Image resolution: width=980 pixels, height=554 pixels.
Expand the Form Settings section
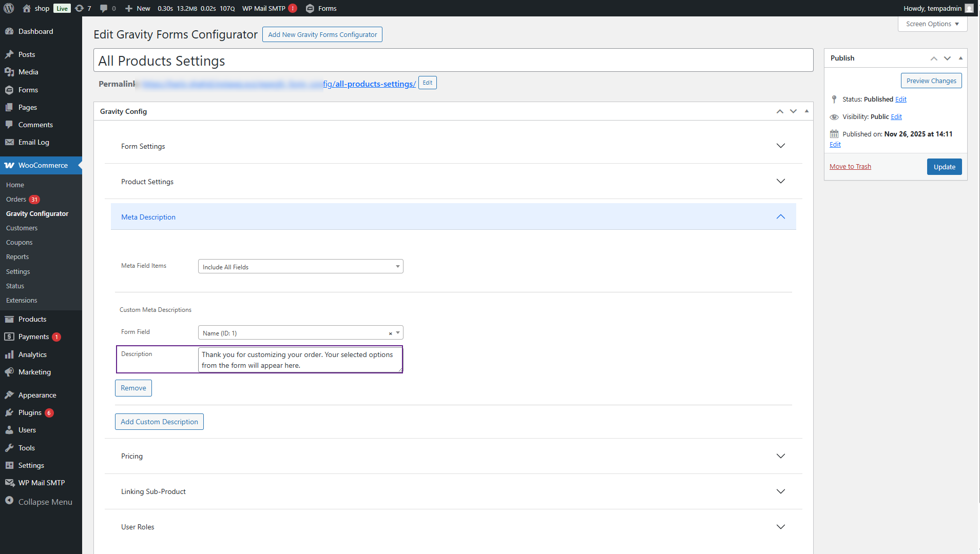pos(780,146)
